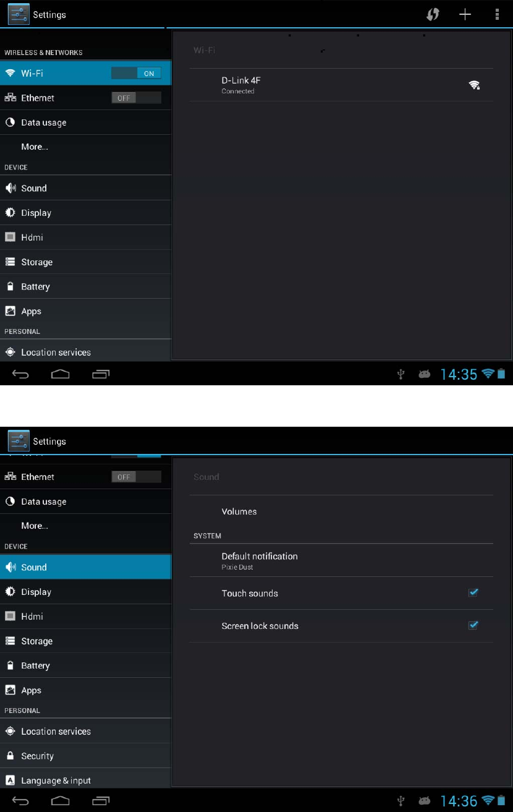
Task: Open Data usage on the Sound screen sidebar
Action: [85, 502]
